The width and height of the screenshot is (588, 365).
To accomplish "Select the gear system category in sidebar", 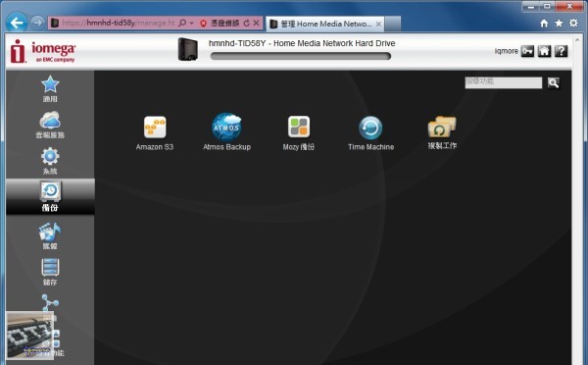I will coord(50,161).
